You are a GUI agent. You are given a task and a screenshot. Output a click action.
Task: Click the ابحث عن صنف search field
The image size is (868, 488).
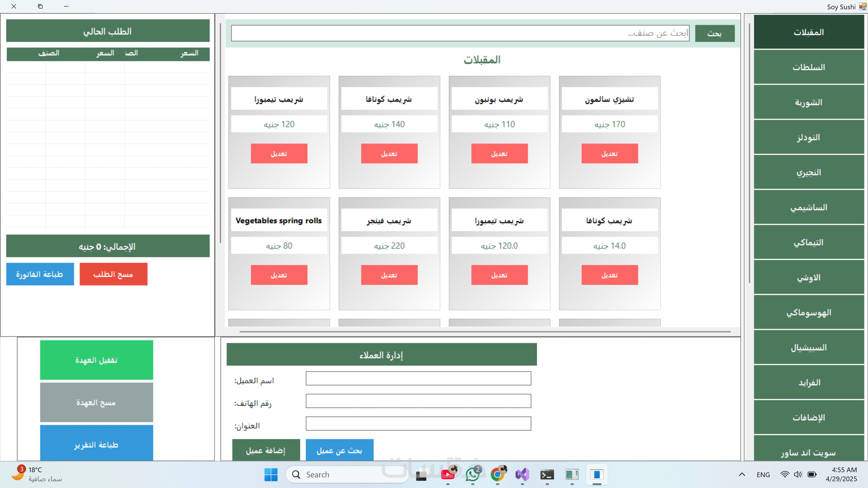tap(460, 33)
